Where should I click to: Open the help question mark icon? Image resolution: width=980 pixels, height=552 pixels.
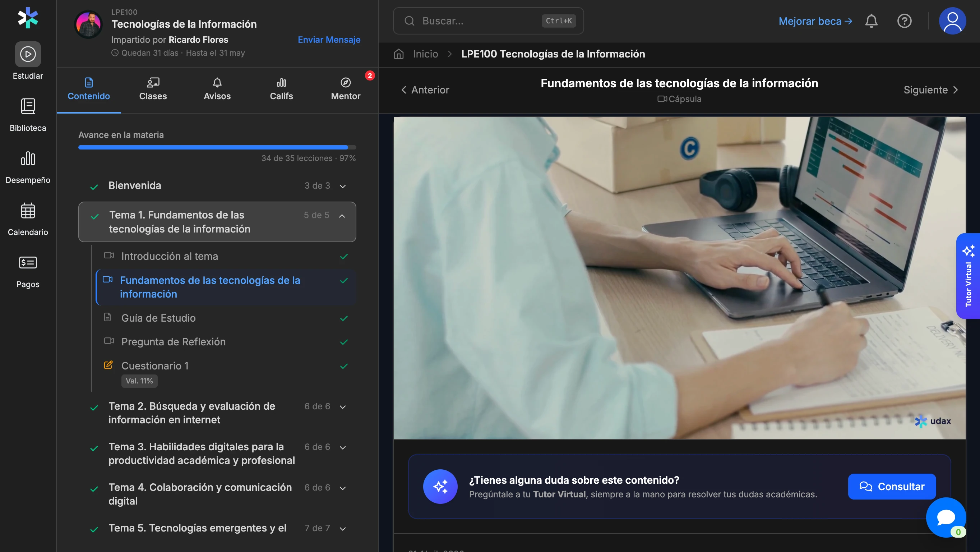pos(904,21)
